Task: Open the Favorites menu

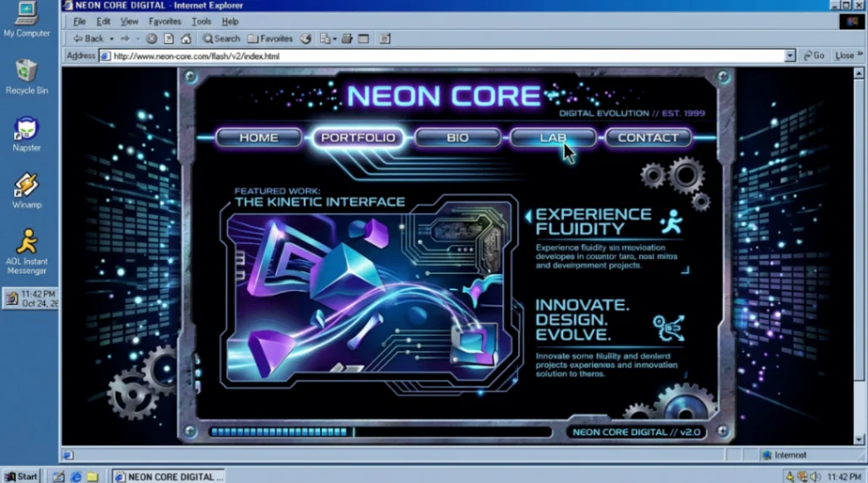Action: (x=165, y=22)
